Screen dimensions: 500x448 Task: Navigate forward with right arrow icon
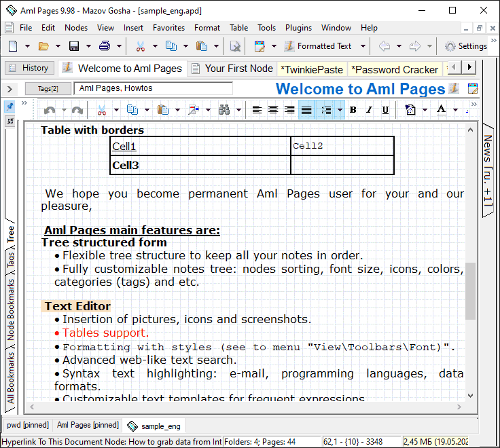[x=415, y=46]
